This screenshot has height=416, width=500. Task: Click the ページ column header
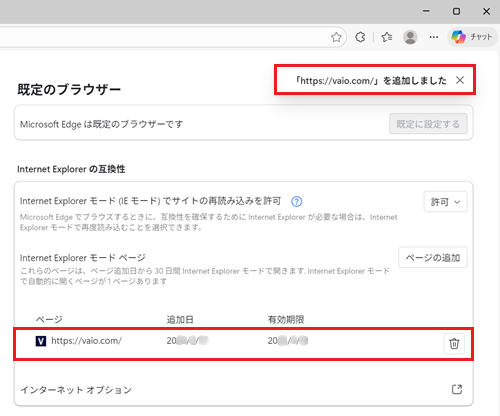[49, 320]
